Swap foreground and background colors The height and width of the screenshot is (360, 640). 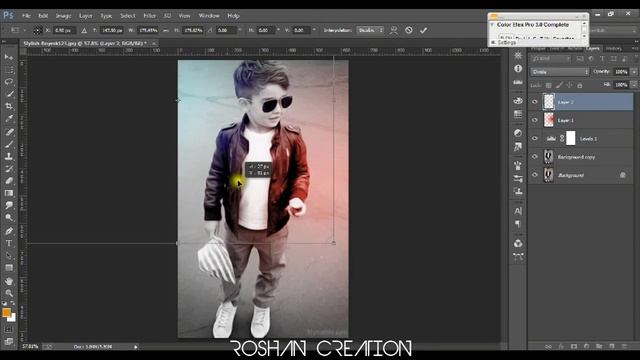[x=13, y=303]
